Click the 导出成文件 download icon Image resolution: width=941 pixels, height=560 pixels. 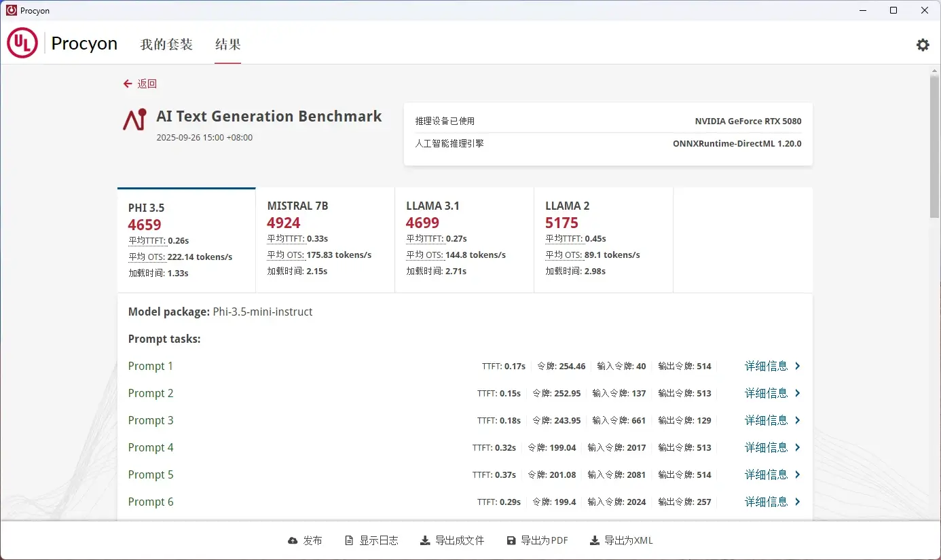coord(425,541)
